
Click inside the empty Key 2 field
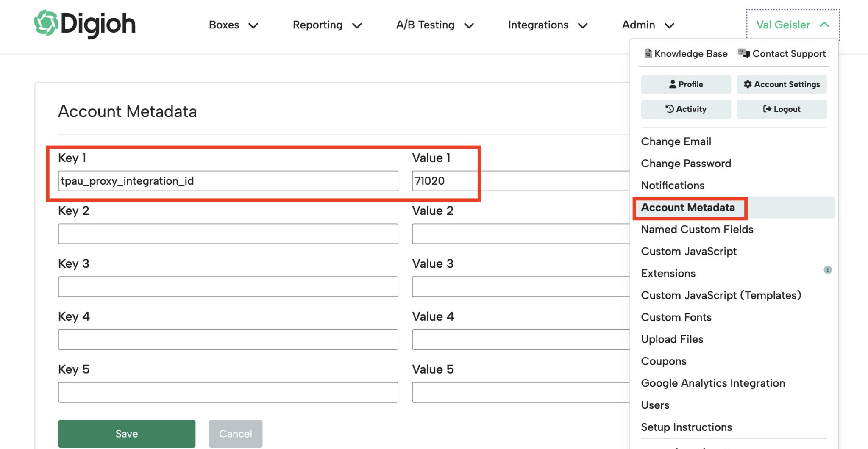[228, 233]
